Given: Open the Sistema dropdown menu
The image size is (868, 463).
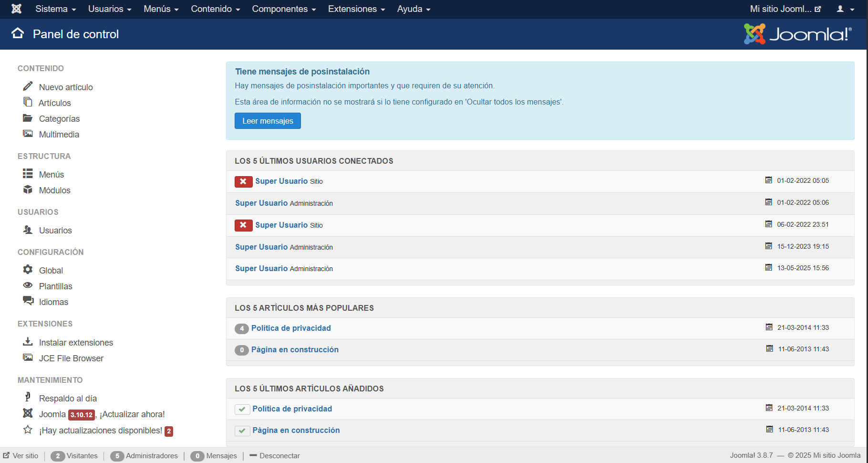Looking at the screenshot, I should [55, 9].
